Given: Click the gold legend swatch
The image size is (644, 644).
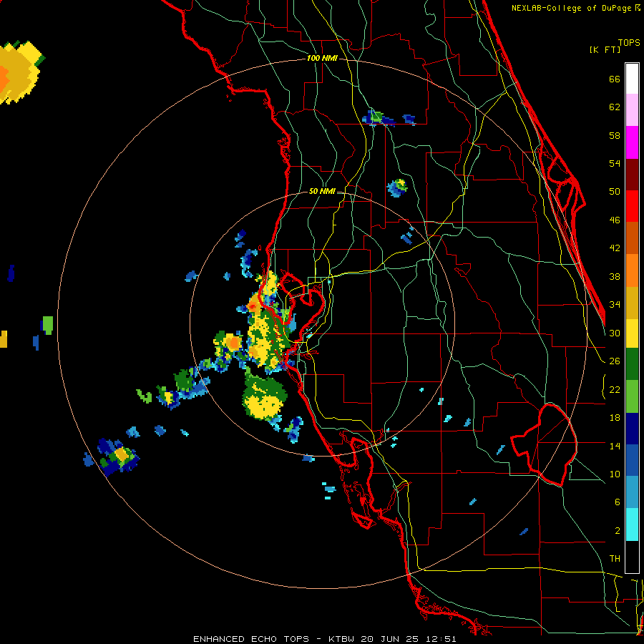Looking at the screenshot, I should (632, 303).
